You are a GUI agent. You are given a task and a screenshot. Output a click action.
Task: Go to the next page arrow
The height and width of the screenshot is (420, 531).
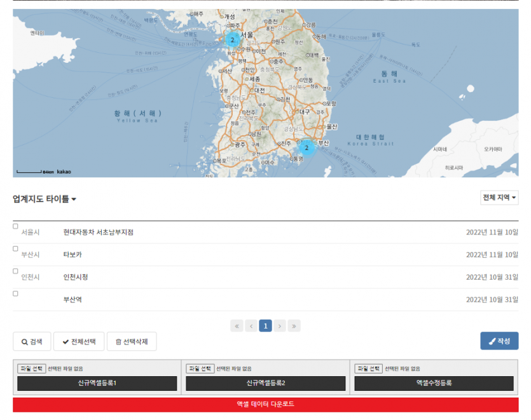click(280, 326)
